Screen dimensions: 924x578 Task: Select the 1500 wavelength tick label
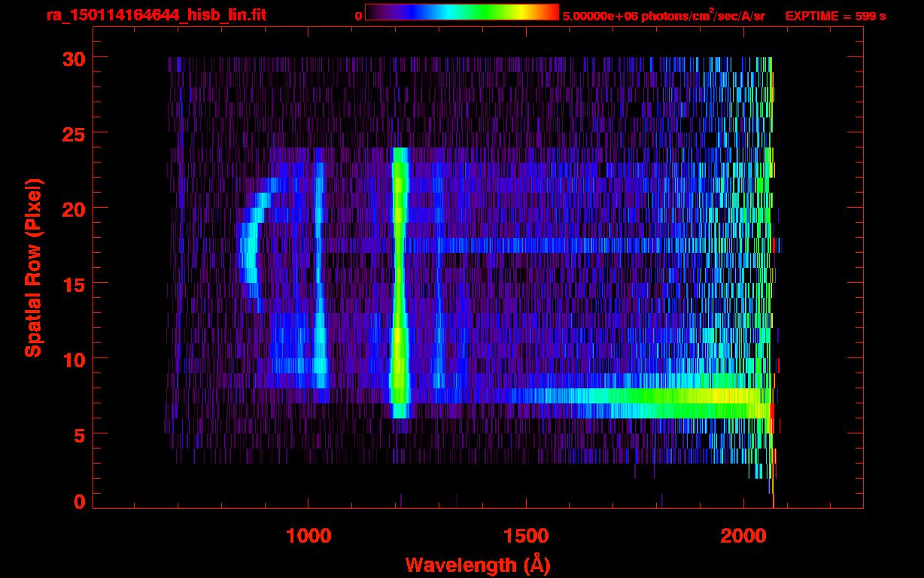525,536
